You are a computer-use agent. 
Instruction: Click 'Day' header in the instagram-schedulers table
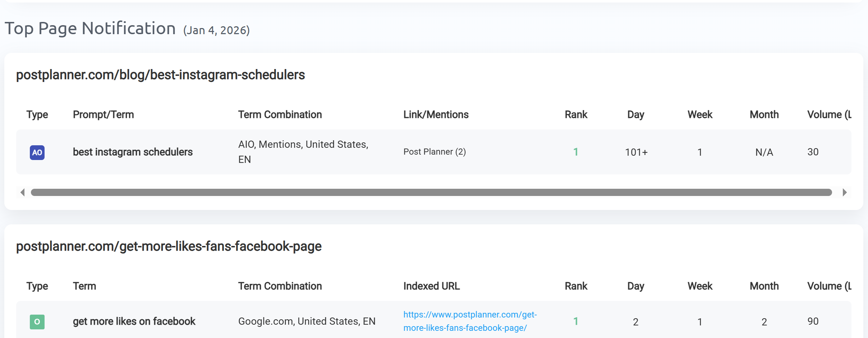636,114
